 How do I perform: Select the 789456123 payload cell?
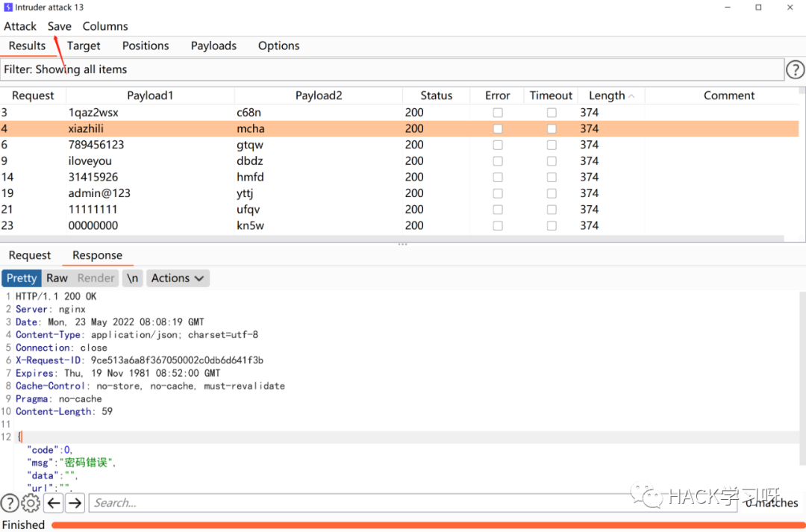[x=150, y=145]
